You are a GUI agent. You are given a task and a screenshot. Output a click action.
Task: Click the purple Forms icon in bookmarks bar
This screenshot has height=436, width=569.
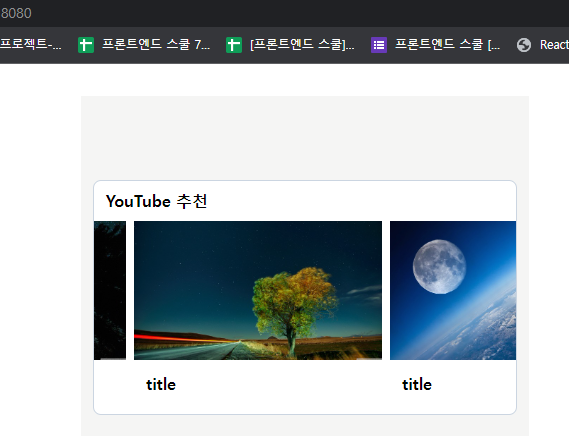click(x=379, y=45)
